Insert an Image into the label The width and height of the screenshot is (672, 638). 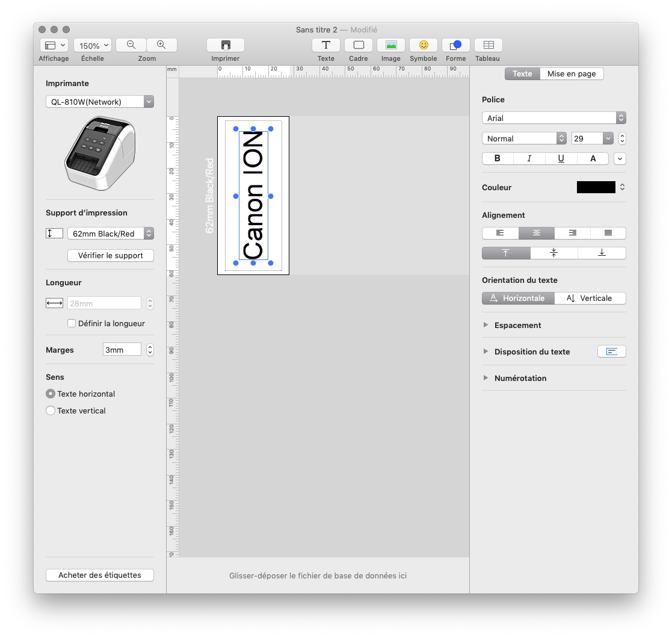pyautogui.click(x=391, y=45)
